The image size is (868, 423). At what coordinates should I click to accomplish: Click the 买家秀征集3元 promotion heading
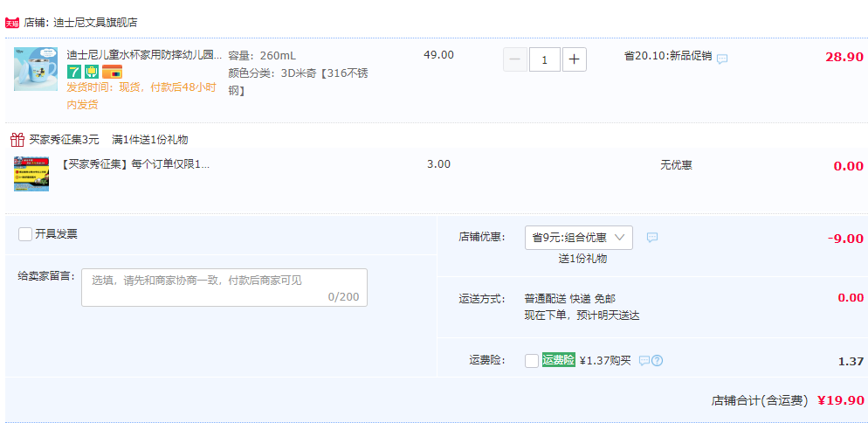pyautogui.click(x=65, y=140)
